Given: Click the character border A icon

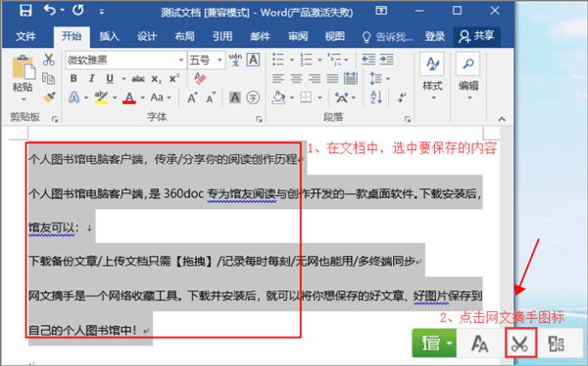Looking at the screenshot, I should [x=254, y=60].
